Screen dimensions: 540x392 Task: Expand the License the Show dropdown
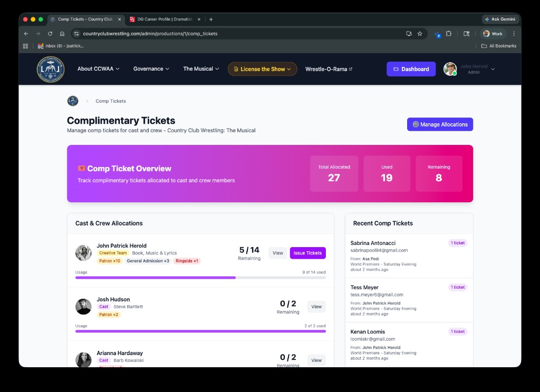262,69
